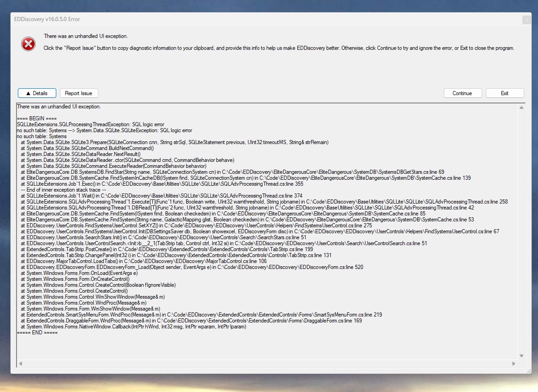Viewport: 538px width, 392px height.
Task: Click the SearchStars.Init() line 51 entry
Action: [x=163, y=238]
